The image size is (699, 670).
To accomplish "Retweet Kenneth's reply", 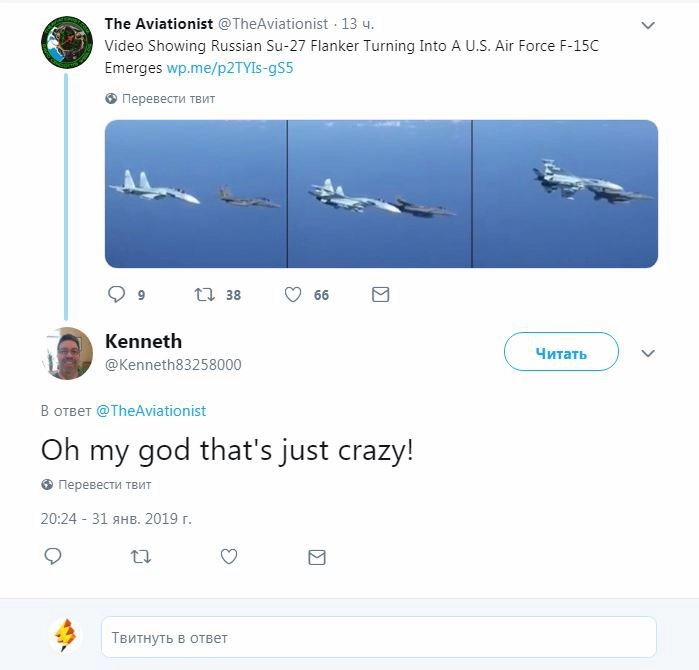I will pos(141,557).
